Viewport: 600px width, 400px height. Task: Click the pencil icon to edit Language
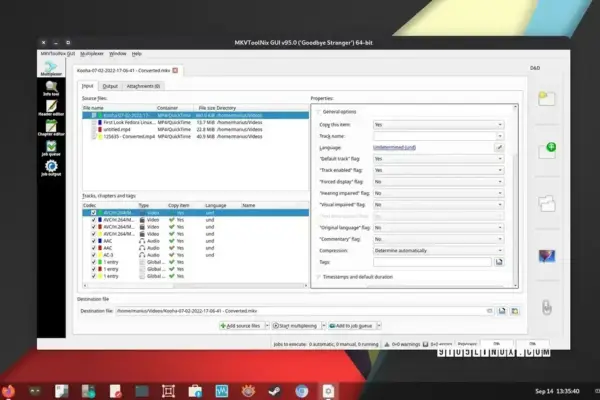[x=499, y=147]
